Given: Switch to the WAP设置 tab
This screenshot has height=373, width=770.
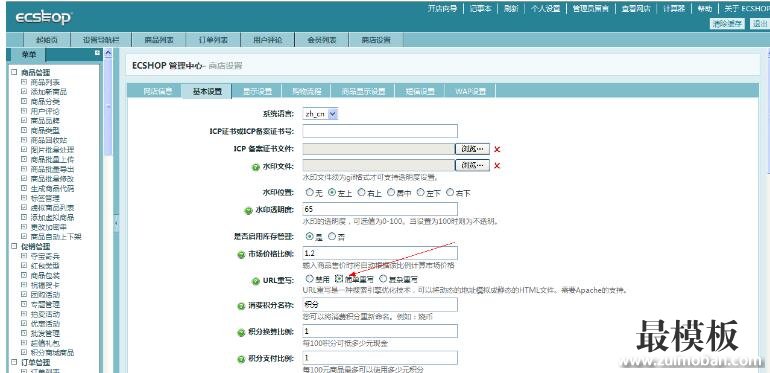Looking at the screenshot, I should [470, 91].
